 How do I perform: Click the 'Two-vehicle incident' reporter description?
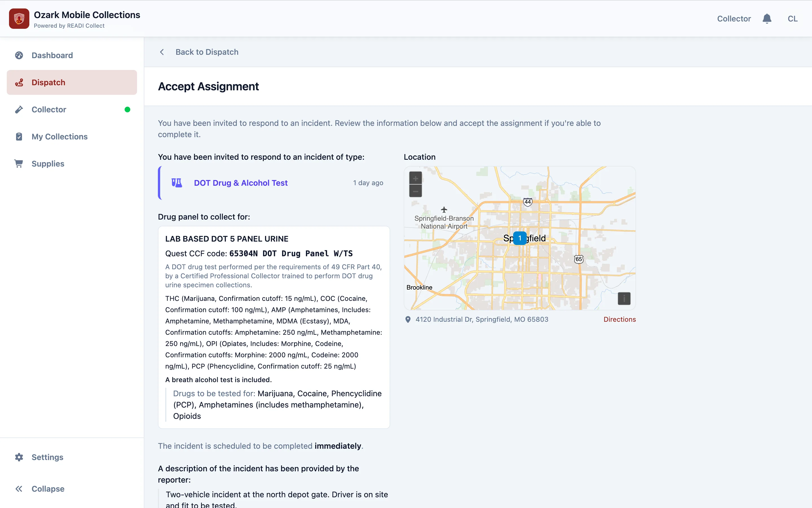(277, 499)
